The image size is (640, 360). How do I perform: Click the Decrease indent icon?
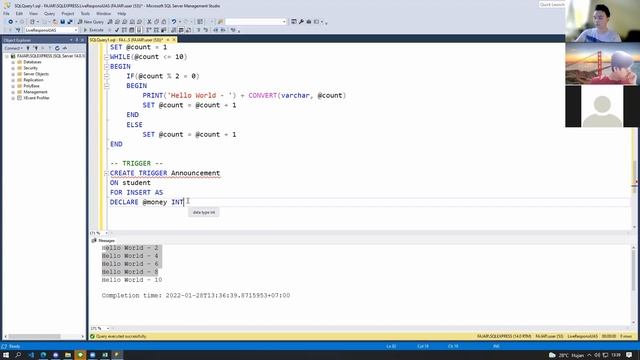pos(216,30)
